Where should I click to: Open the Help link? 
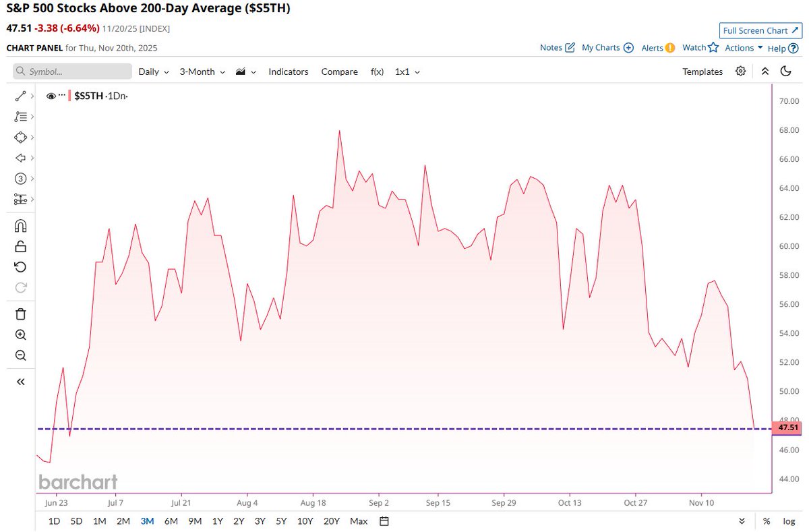(x=783, y=48)
